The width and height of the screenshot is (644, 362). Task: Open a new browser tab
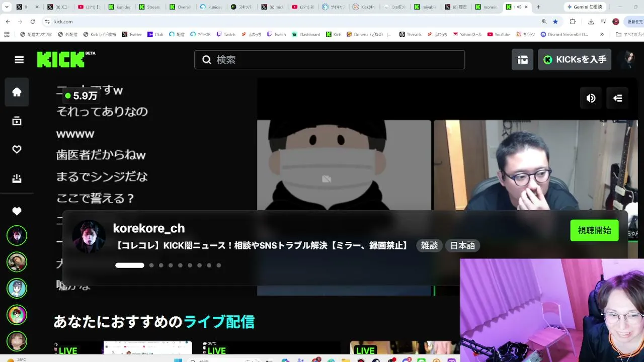(538, 7)
